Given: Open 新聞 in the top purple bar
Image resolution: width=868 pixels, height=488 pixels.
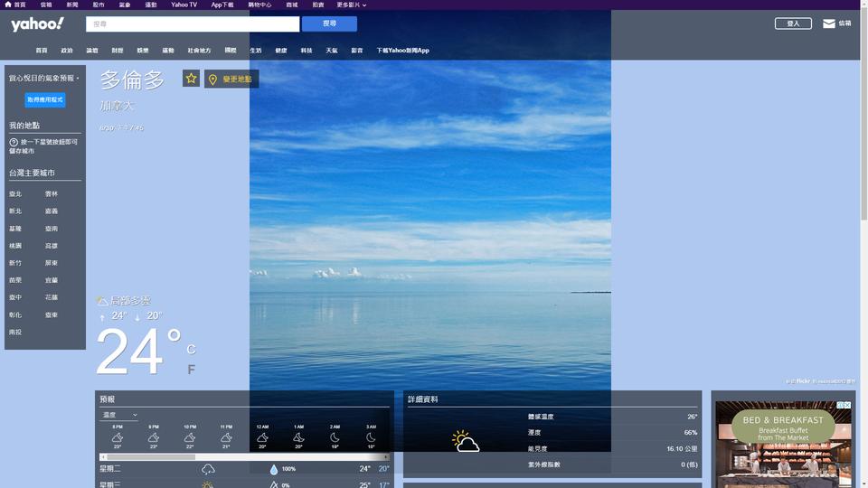Looking at the screenshot, I should pos(72,5).
